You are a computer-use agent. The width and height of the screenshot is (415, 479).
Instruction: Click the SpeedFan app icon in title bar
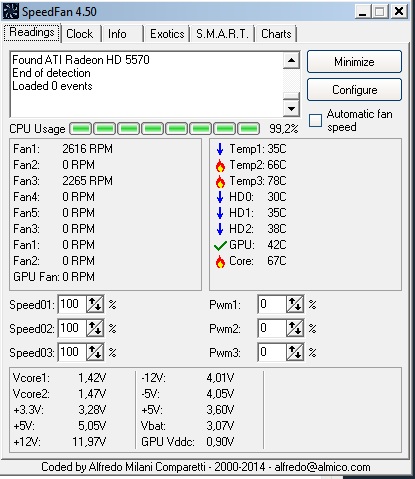click(10, 11)
